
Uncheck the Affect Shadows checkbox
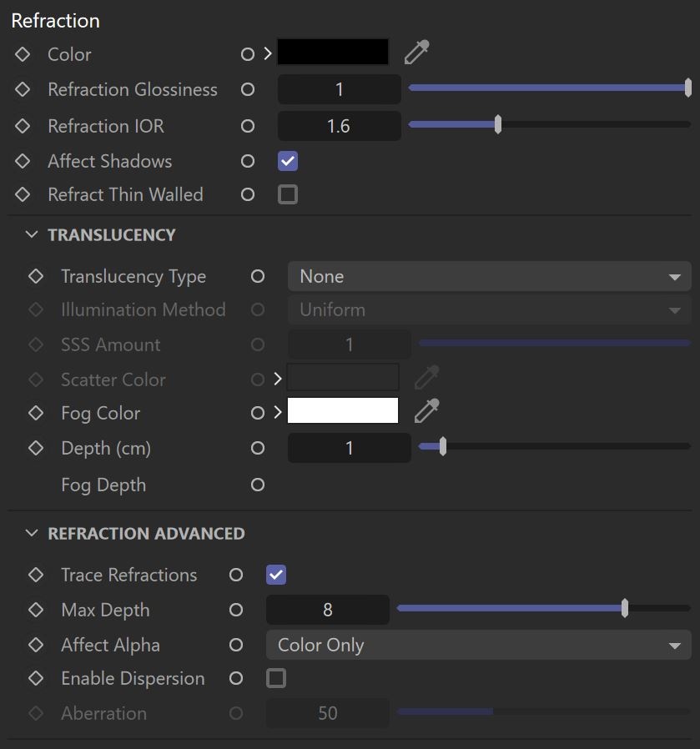click(288, 161)
